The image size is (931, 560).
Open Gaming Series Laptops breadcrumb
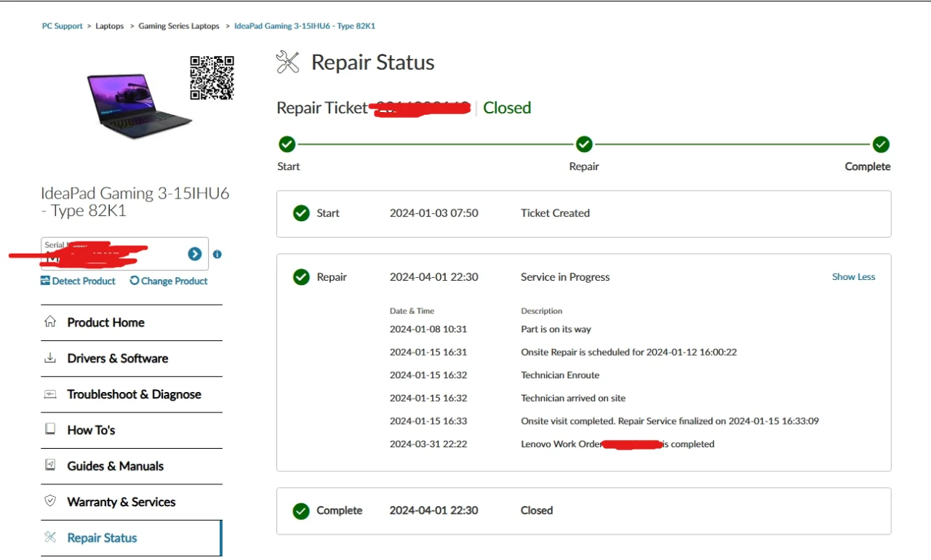coord(179,26)
